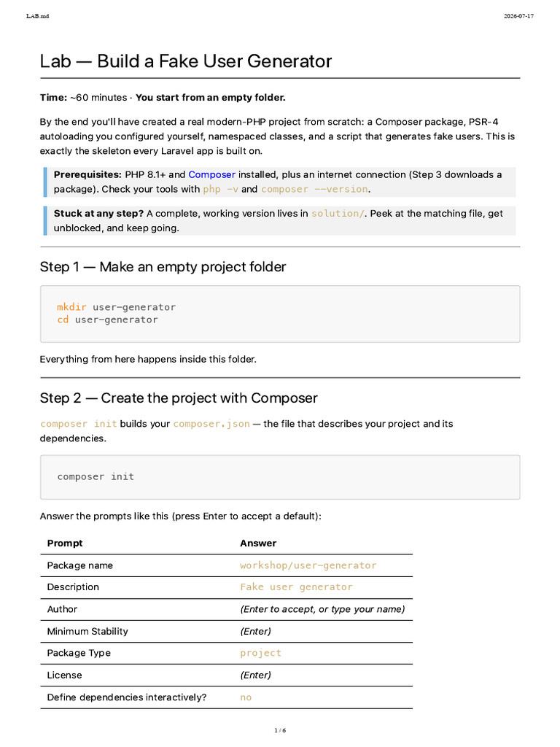
Task: Click the 'composer --version' inline code
Action: (314, 189)
